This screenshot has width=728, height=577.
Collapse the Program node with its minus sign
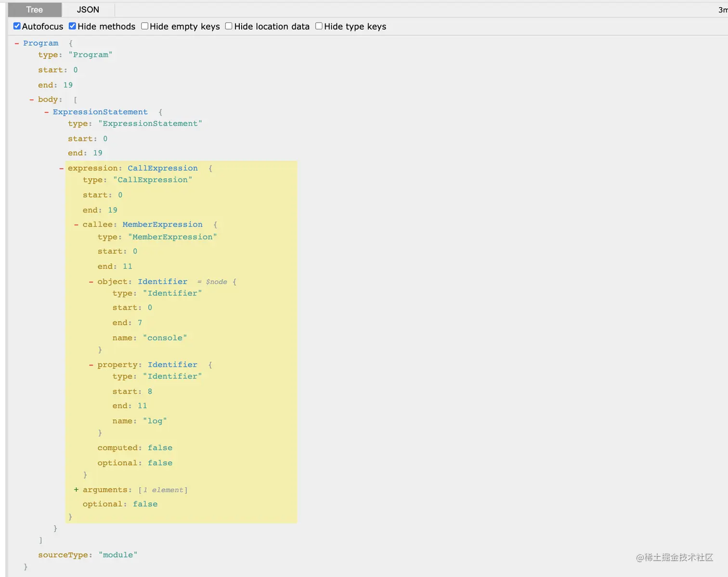click(x=17, y=43)
